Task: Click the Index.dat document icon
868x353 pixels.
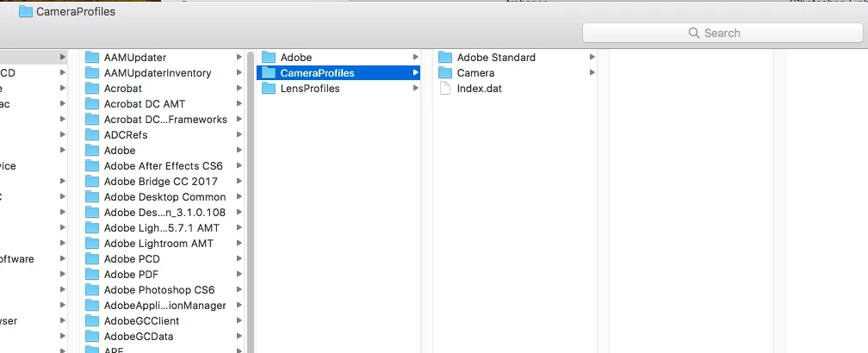Action: point(445,88)
